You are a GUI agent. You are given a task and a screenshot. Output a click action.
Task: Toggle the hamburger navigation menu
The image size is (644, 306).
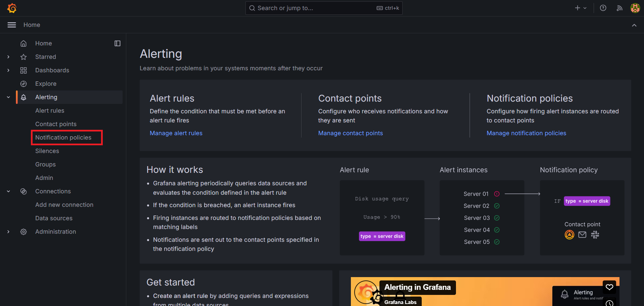point(12,25)
